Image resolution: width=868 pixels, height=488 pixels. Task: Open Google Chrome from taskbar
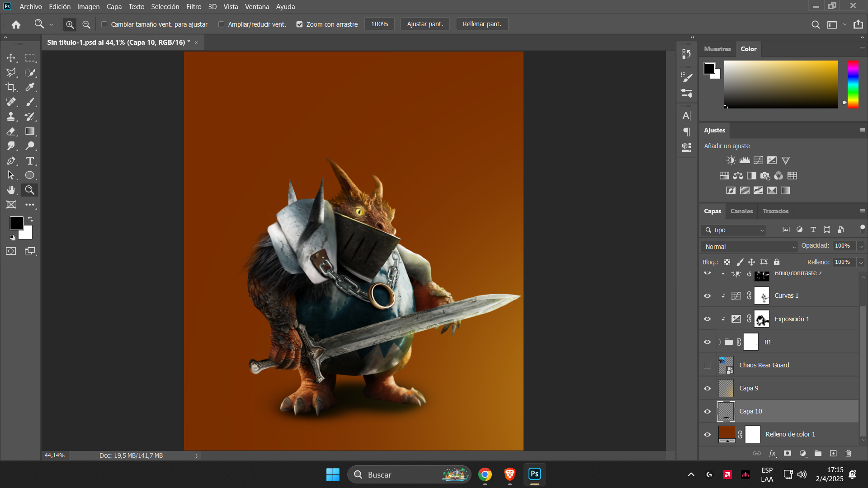pos(485,474)
